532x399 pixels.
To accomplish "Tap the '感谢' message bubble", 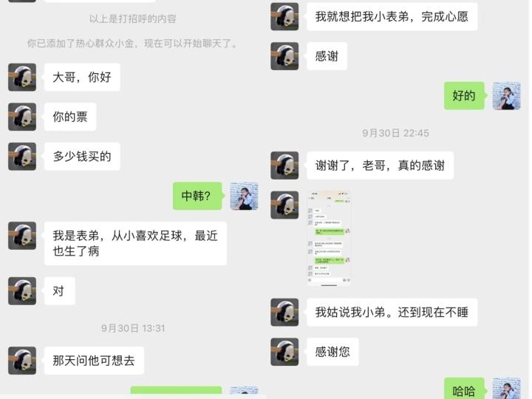I will [x=327, y=56].
